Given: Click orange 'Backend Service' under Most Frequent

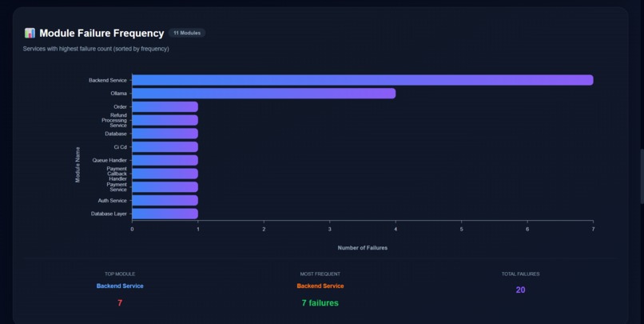Looking at the screenshot, I should pos(320,286).
